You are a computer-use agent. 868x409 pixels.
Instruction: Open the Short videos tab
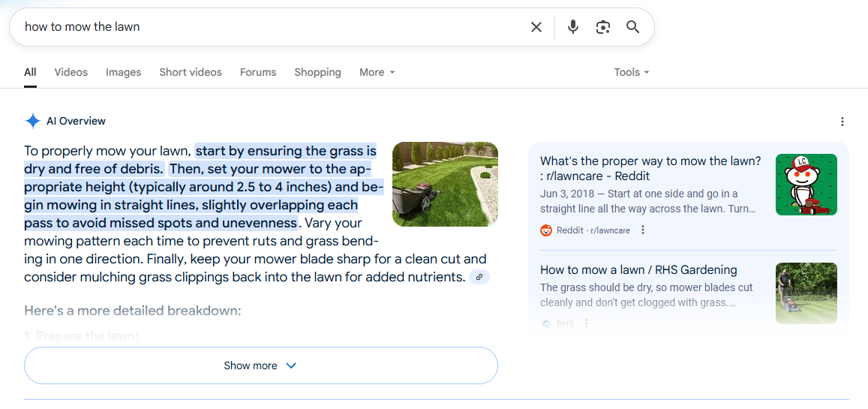[191, 73]
